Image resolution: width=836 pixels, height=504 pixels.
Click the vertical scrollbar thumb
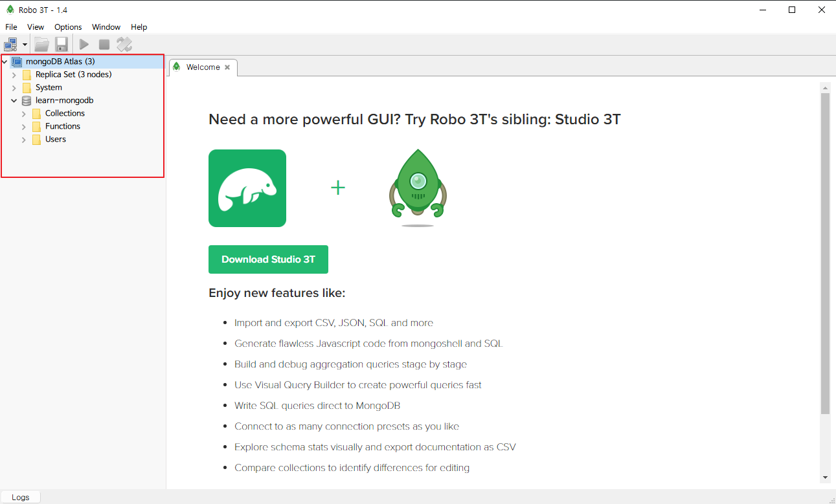pos(825,253)
